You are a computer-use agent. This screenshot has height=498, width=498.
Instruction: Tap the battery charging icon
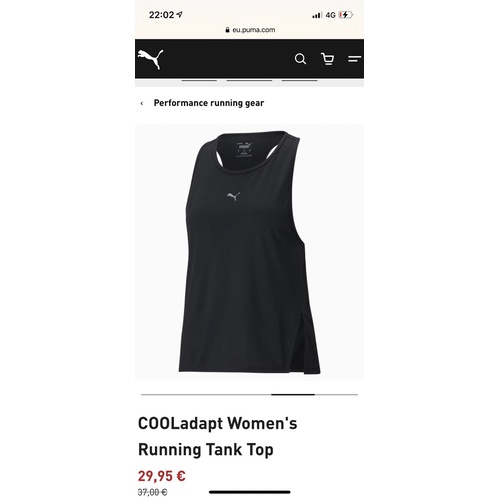[346, 15]
